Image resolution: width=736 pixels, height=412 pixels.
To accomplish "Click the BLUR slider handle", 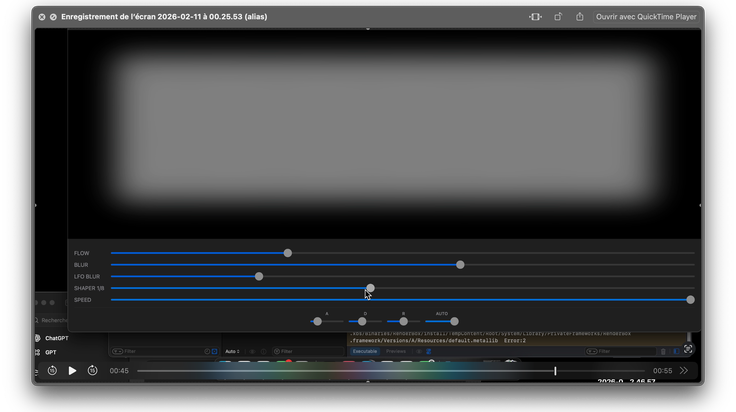I will point(460,265).
